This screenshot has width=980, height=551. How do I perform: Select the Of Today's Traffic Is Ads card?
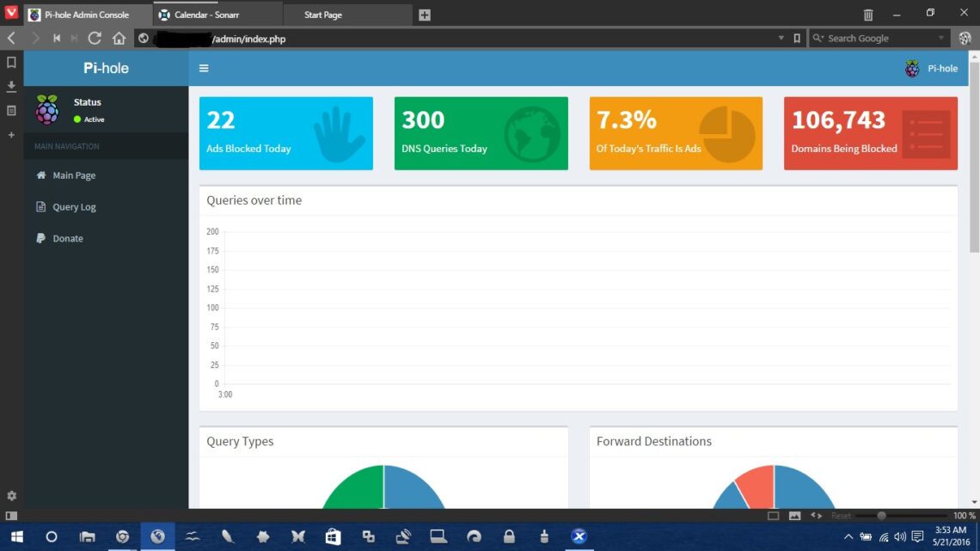[676, 133]
